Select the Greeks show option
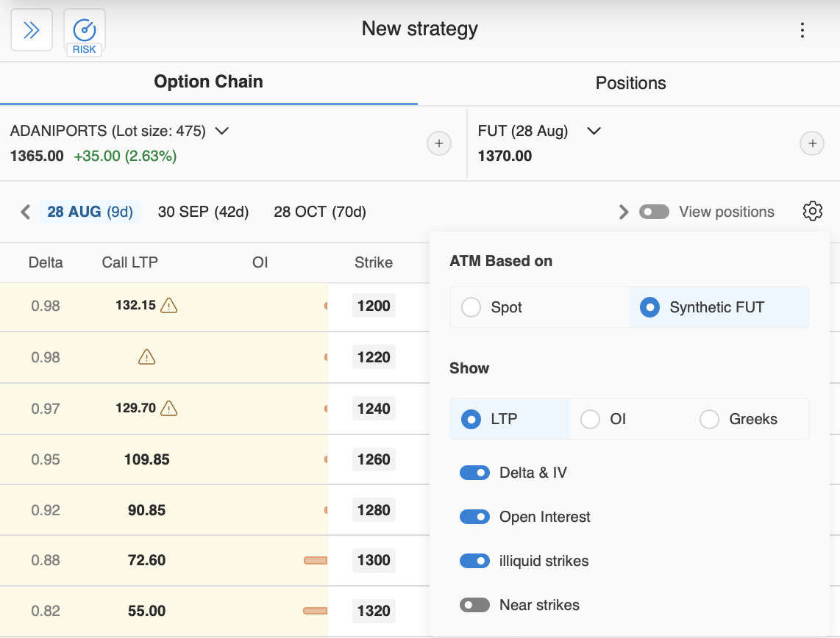The image size is (840, 638). pyautogui.click(x=709, y=419)
